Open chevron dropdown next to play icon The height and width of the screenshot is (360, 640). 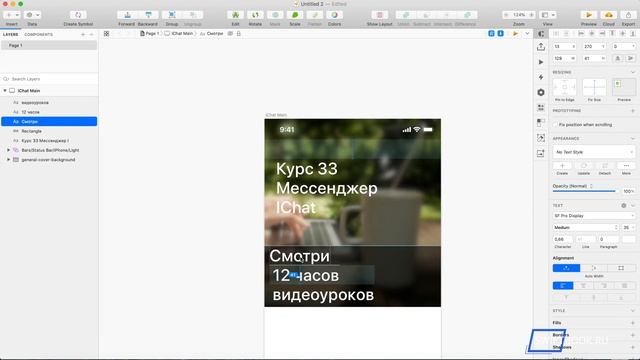point(527,33)
